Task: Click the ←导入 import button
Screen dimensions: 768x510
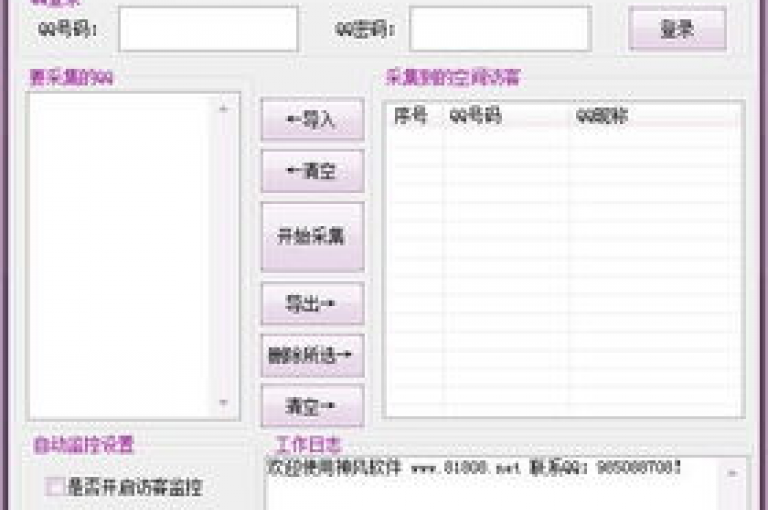Action: 312,119
